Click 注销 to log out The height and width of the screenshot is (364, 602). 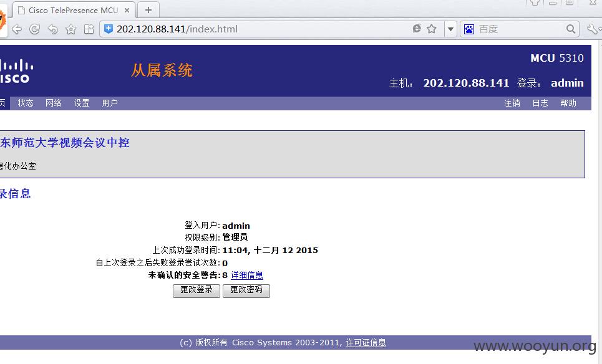coord(512,103)
